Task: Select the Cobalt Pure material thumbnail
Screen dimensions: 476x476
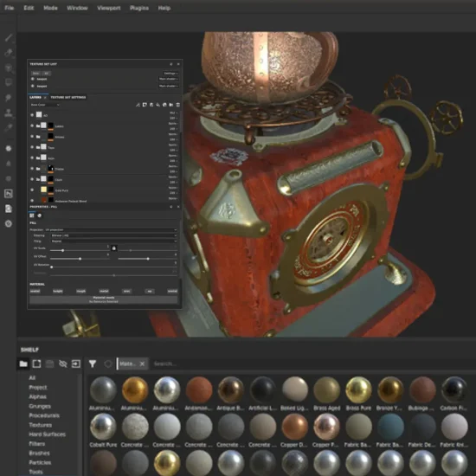Action: point(103,427)
